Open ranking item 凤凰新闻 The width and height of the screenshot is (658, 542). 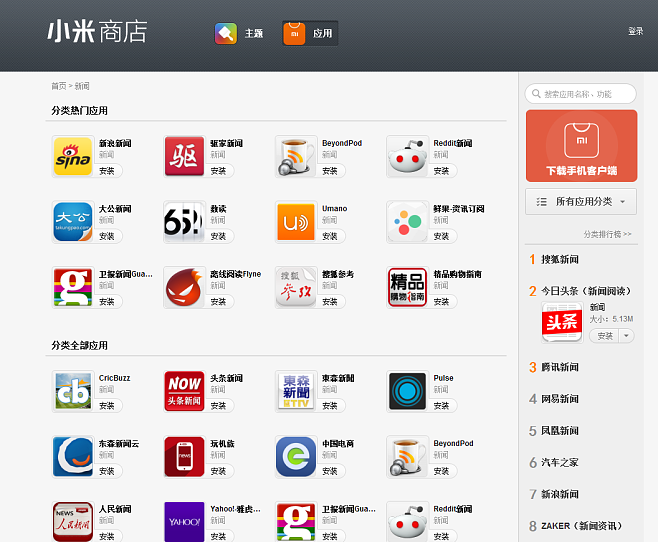(559, 431)
